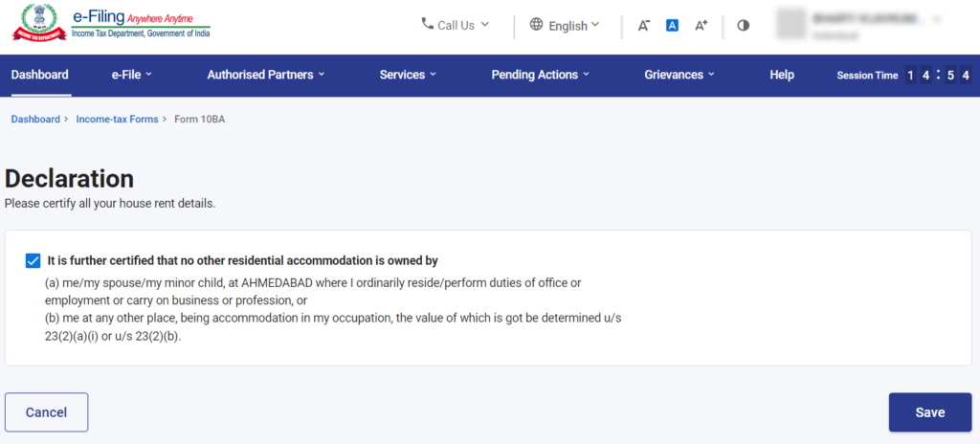Toggle high contrast mode icon
The image size is (980, 444).
click(743, 26)
